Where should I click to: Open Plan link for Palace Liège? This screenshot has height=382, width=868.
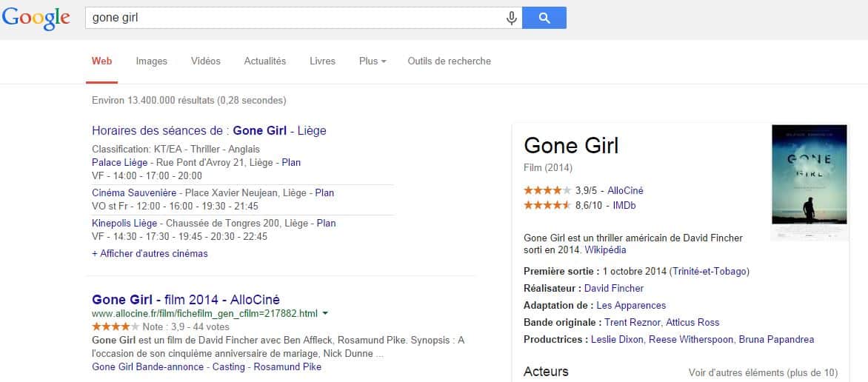tap(291, 162)
